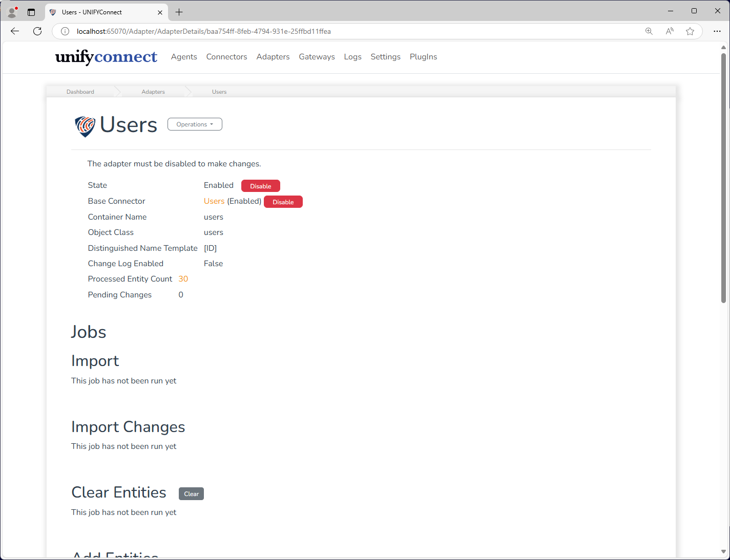
Task: Click the Import Changes heading
Action: point(128,427)
